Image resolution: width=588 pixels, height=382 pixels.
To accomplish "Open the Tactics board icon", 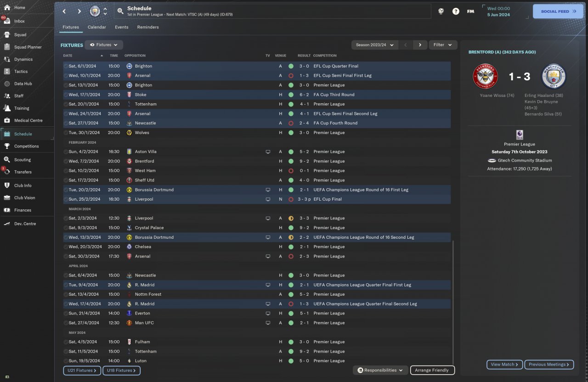I will click(x=7, y=72).
